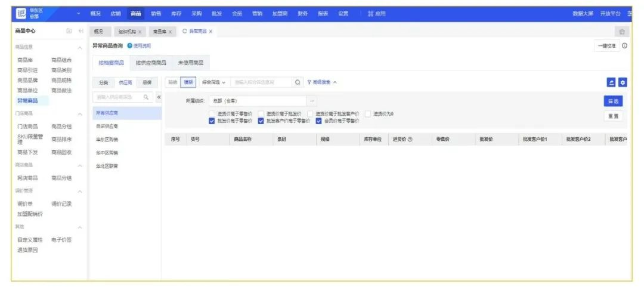Open the 综合筛选 dropdown
The width and height of the screenshot is (644, 290).
pyautogui.click(x=213, y=82)
